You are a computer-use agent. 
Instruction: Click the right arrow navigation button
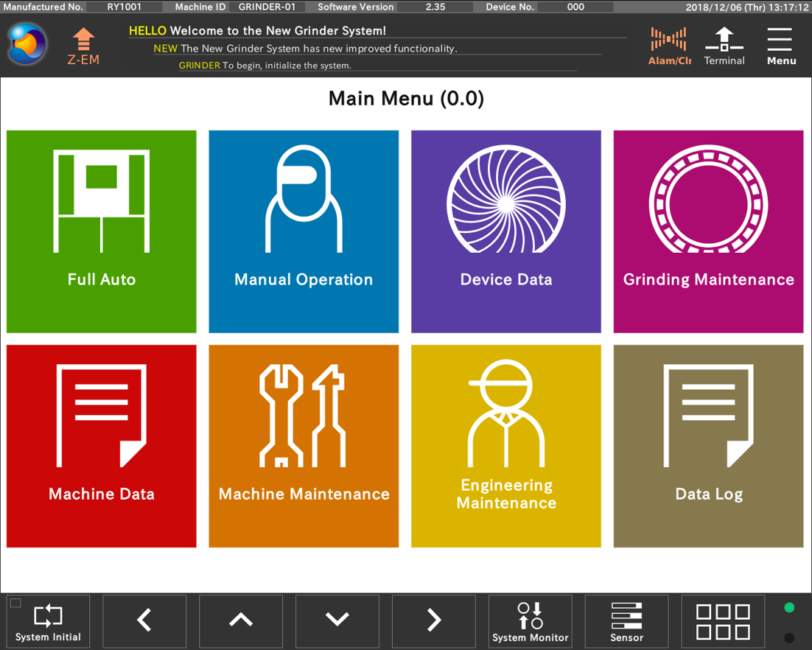pyautogui.click(x=434, y=621)
